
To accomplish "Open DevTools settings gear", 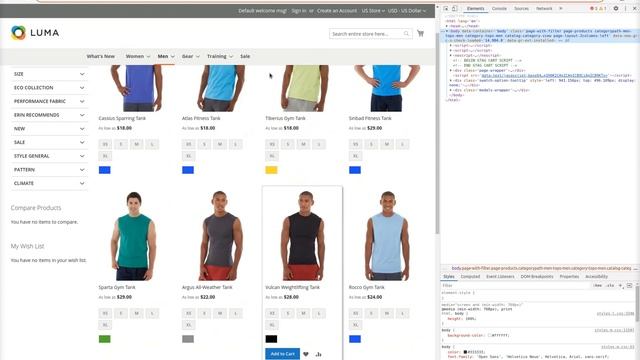I will [x=616, y=8].
